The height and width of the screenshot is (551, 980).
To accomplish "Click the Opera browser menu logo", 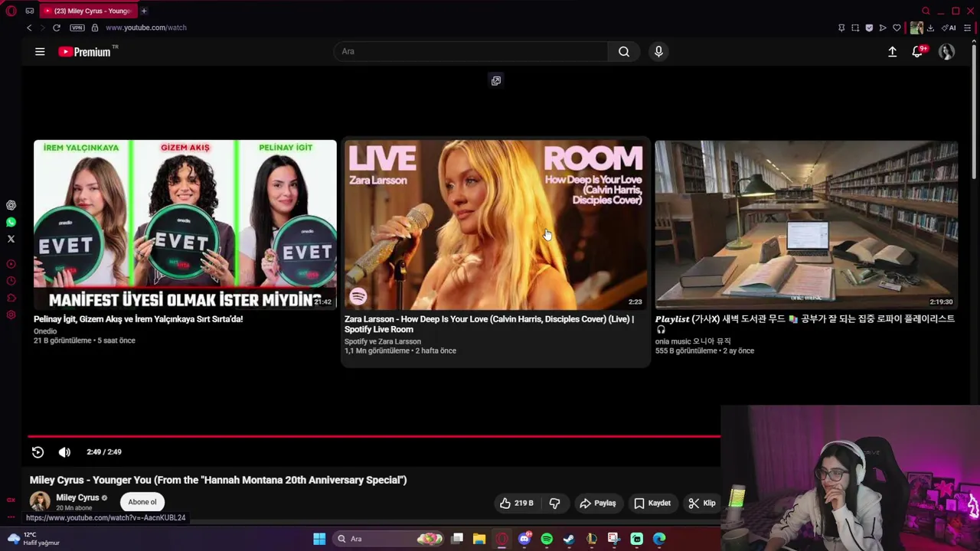I will coord(11,11).
